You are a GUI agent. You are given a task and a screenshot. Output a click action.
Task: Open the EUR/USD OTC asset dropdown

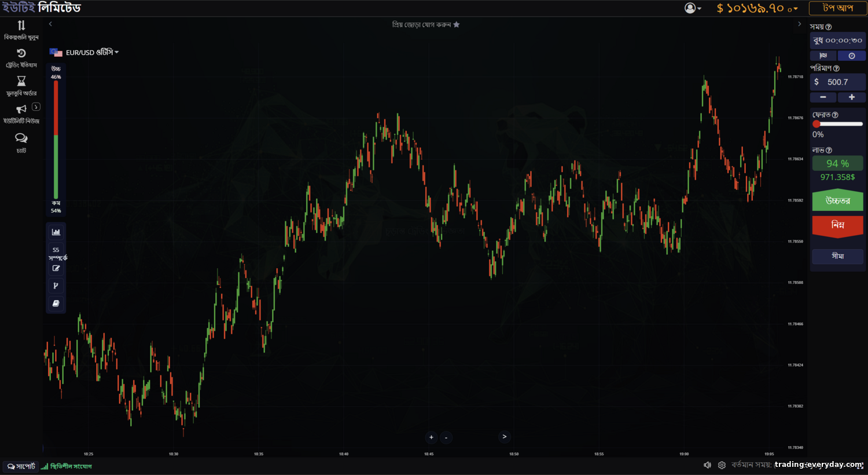coord(84,52)
